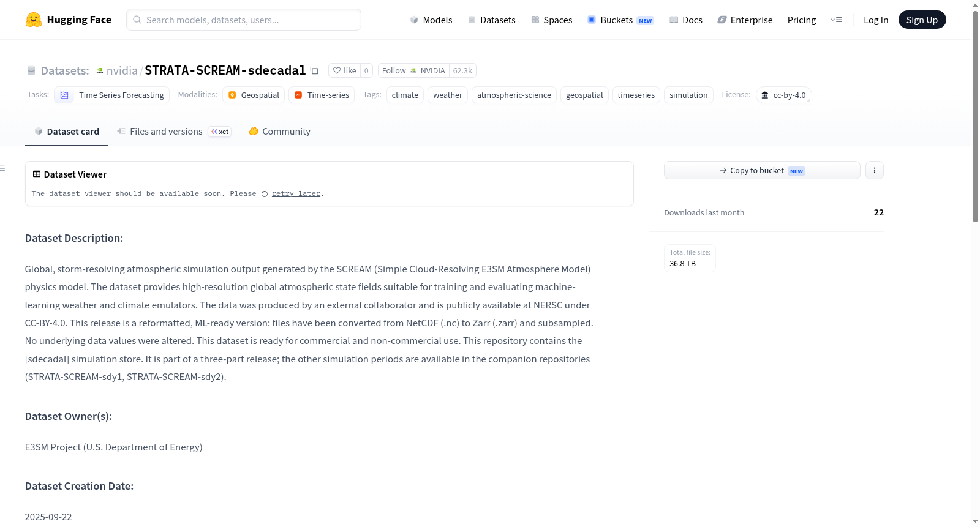Click the page vertical scrollbar

[x=975, y=116]
